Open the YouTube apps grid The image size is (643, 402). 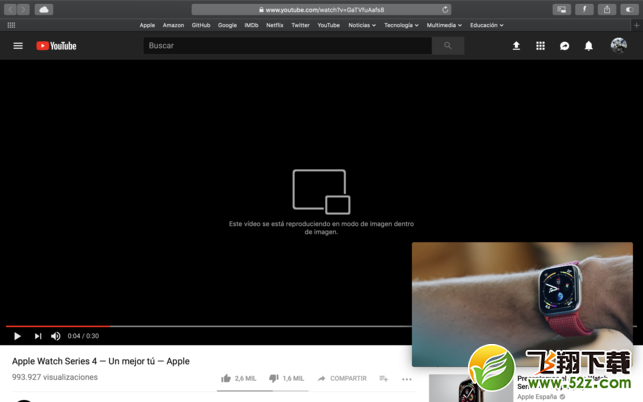pyautogui.click(x=540, y=46)
